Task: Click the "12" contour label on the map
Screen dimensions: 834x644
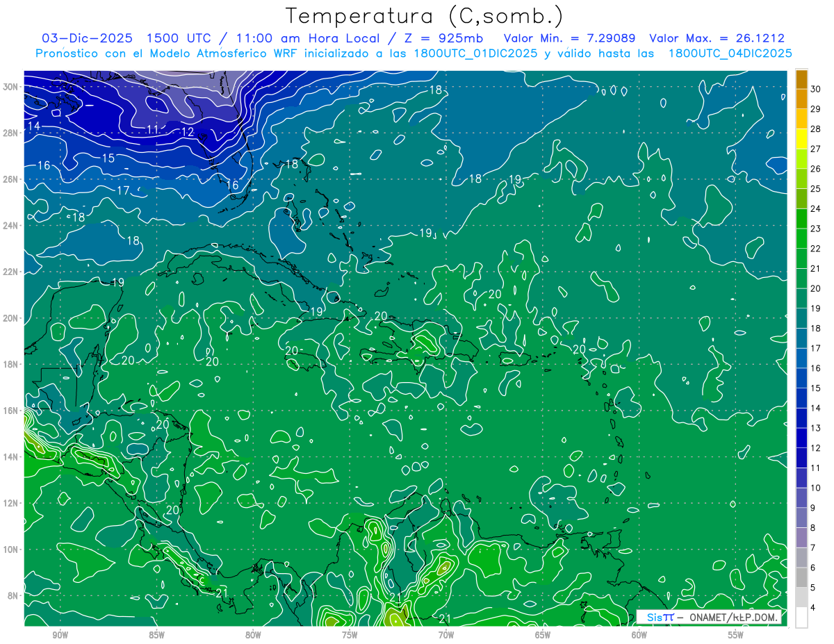Action: tap(187, 132)
